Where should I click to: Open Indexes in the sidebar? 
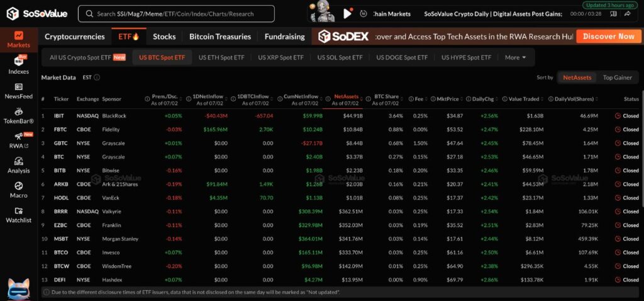coord(18,65)
